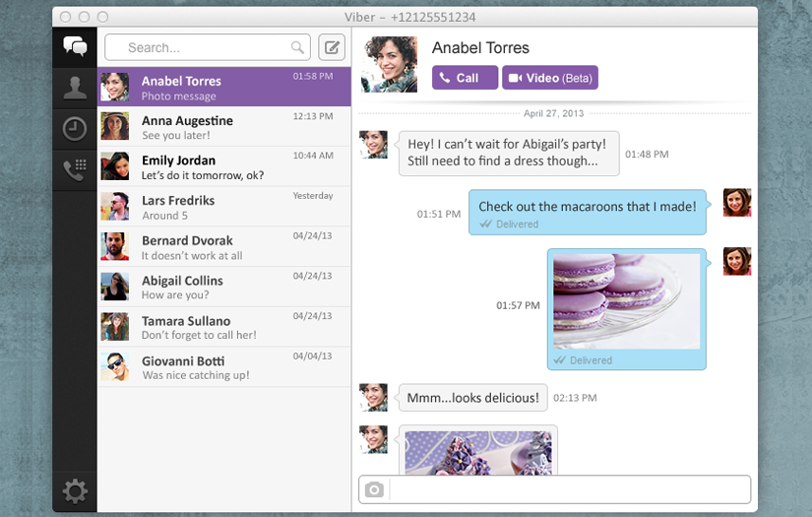Click the "Hey! I can't wait" message bubble

coord(509,154)
